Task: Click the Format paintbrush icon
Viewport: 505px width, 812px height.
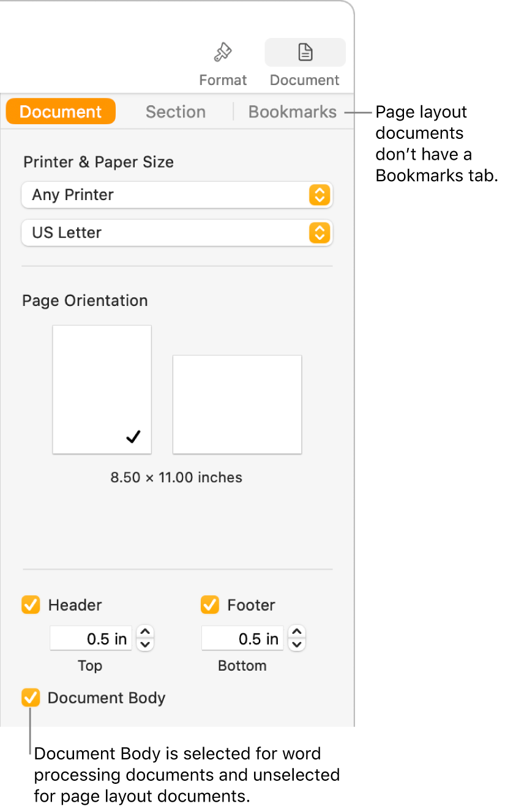Action: click(222, 53)
